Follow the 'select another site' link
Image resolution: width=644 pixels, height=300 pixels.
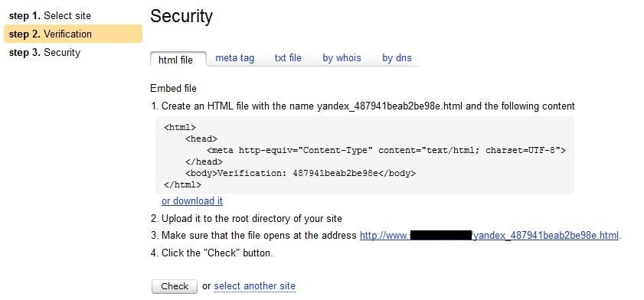tap(255, 285)
